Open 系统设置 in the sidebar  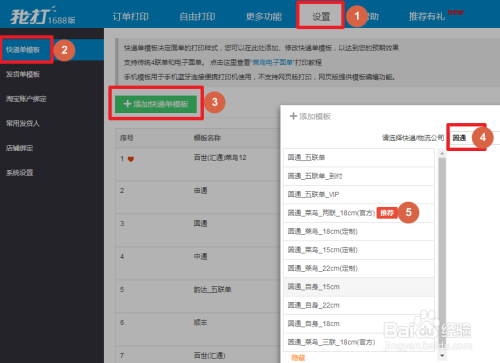(x=20, y=173)
